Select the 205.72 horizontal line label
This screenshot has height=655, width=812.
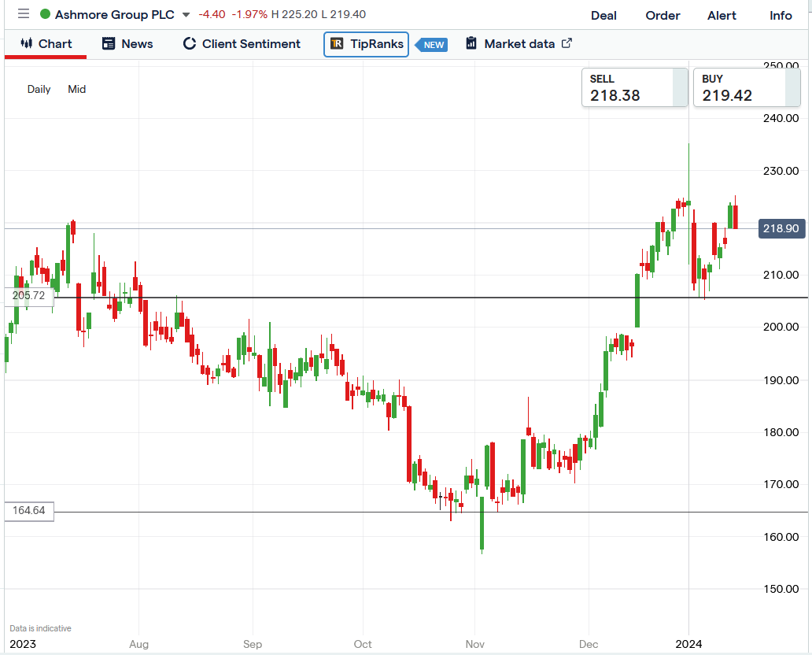29,295
